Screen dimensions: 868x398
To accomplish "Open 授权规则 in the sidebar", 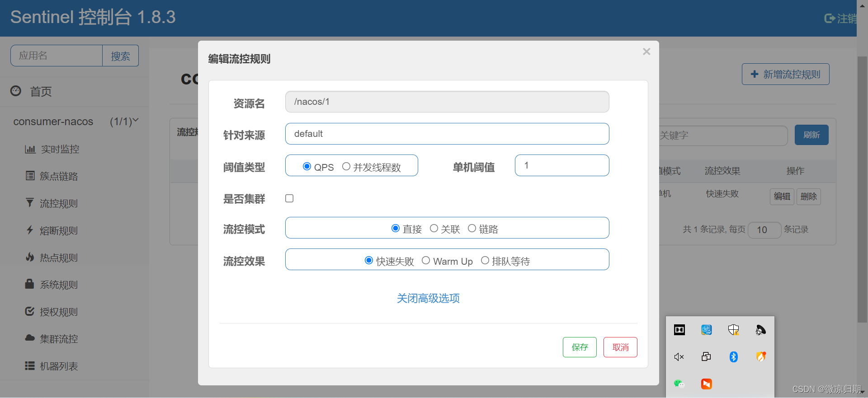I will click(59, 312).
